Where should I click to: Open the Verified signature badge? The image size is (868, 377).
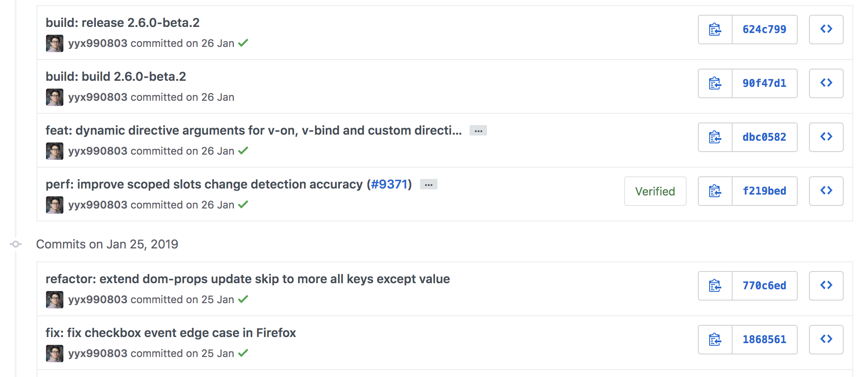(x=655, y=191)
